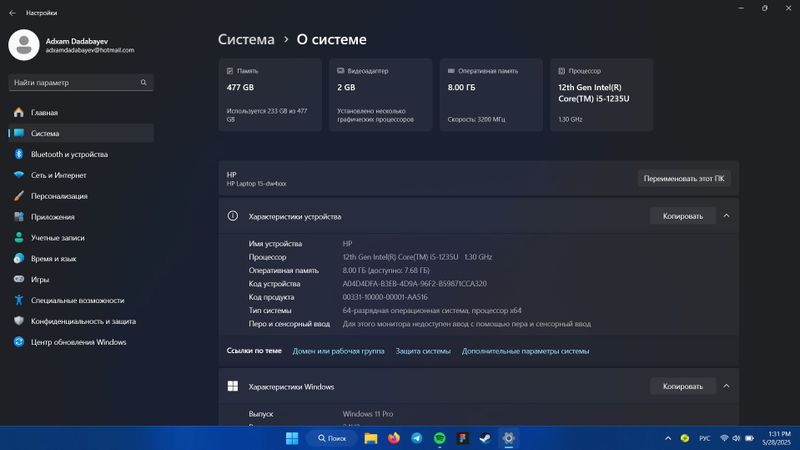Open Конфиденциальность и защита settings
Viewport: 800px width, 450px height.
tap(81, 321)
